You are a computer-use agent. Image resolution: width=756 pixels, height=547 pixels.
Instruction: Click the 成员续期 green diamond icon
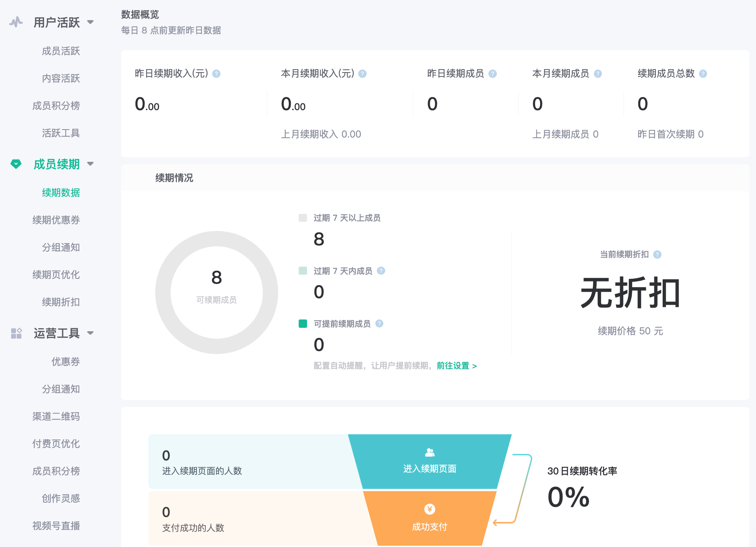click(16, 164)
